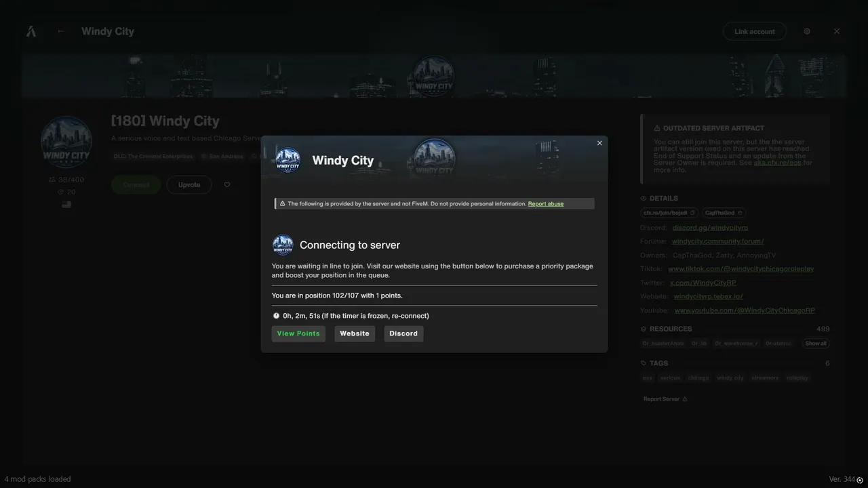868x488 pixels.
Task: Open the TikTok windycitychicagoroleplay link
Action: click(x=741, y=269)
